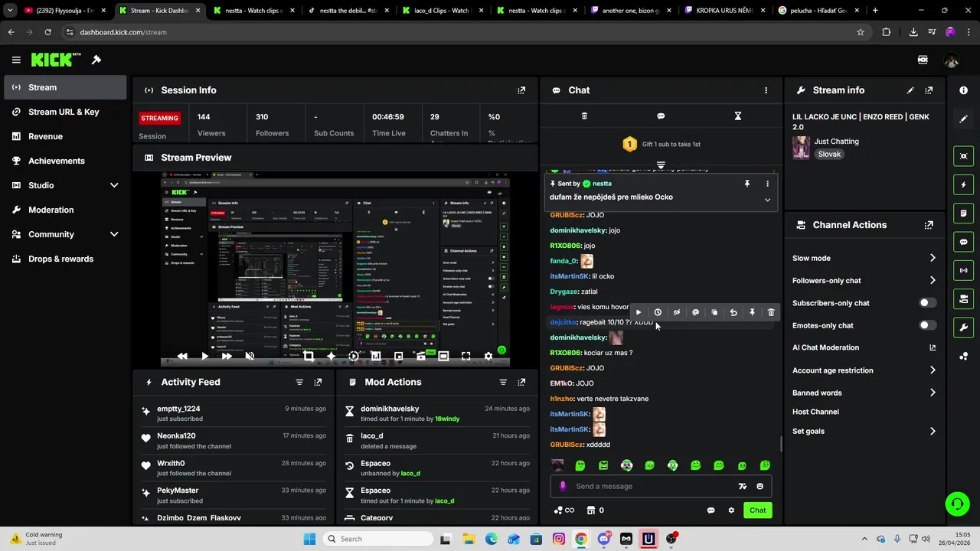Pop out the Session Info panel
The width and height of the screenshot is (980, 551).
tap(521, 90)
